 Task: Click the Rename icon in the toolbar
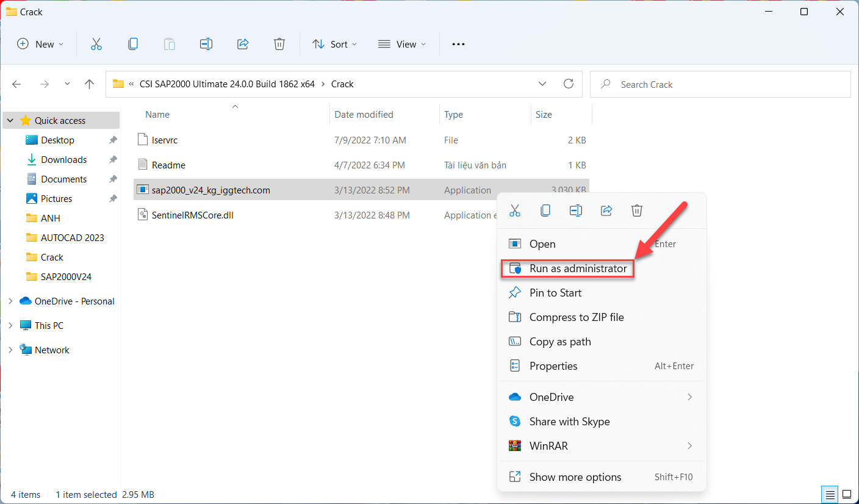[206, 44]
